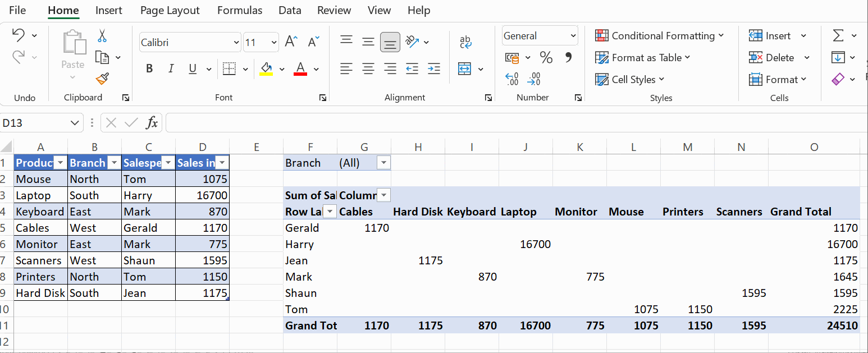Screen dimensions: 868x353
Task: Click the Increase Decimal icon
Action: click(511, 79)
